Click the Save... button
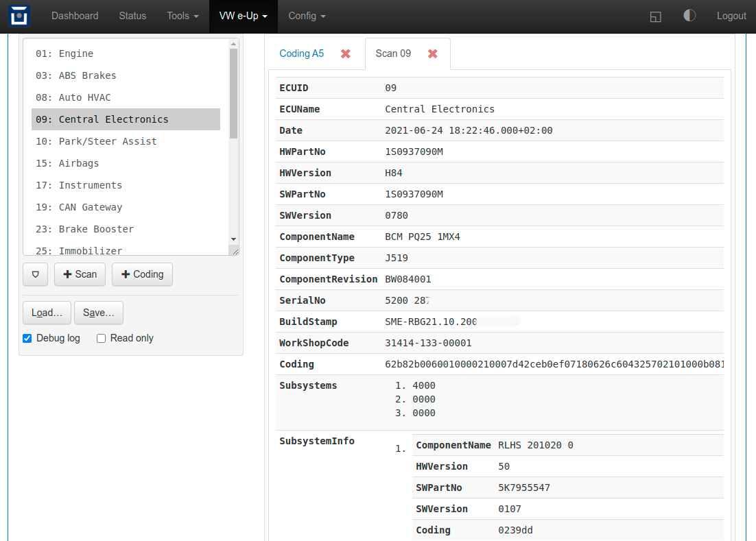 [x=99, y=313]
